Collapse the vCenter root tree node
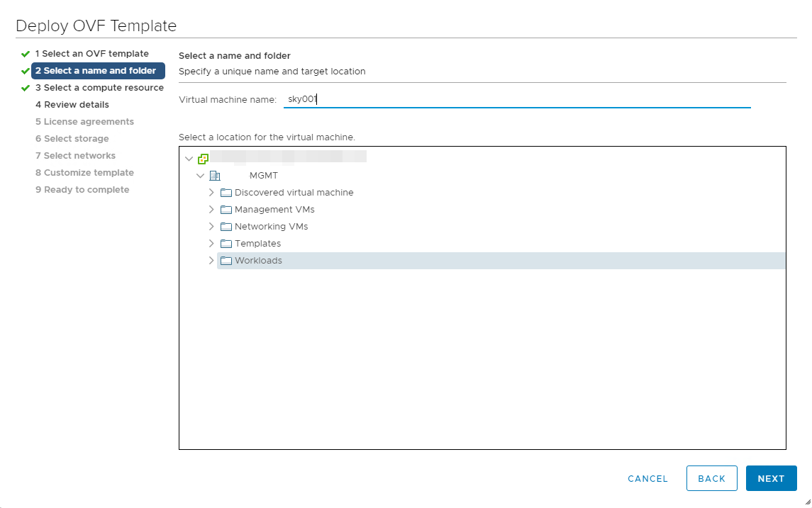 [189, 159]
